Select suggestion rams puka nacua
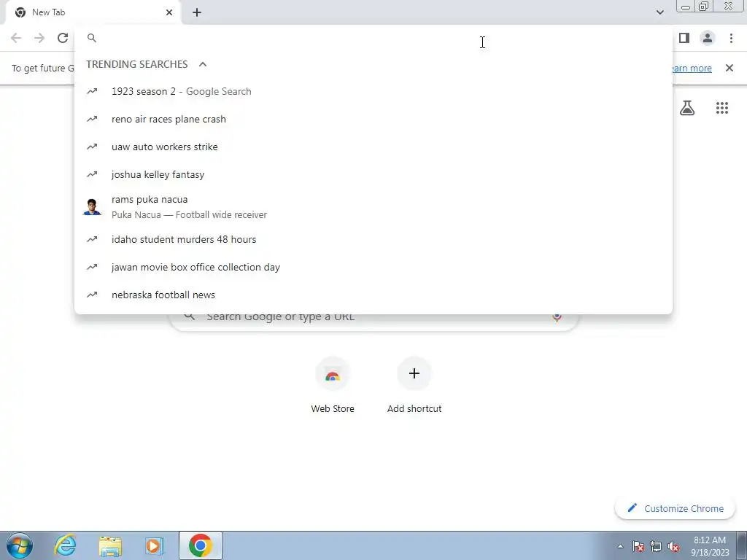The height and width of the screenshot is (560, 747). (x=373, y=206)
